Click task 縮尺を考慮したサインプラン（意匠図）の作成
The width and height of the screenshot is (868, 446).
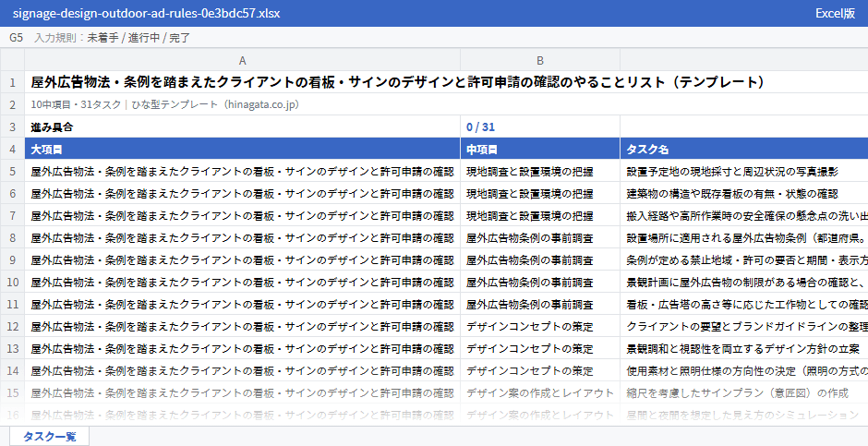click(744, 392)
